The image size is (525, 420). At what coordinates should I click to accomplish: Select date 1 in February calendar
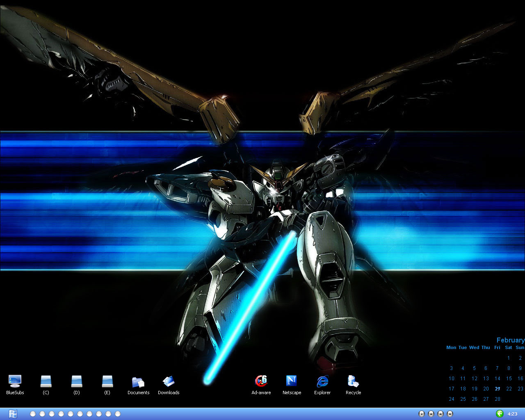click(x=509, y=358)
